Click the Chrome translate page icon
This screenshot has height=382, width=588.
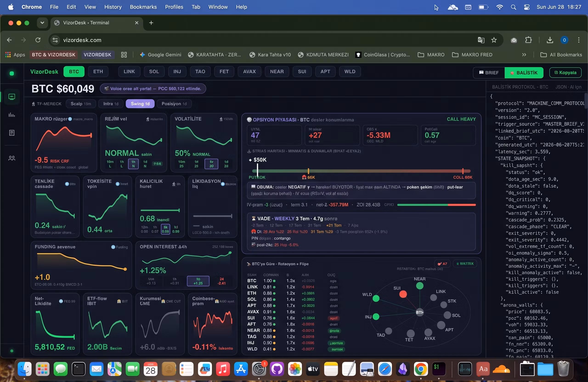[x=481, y=40]
